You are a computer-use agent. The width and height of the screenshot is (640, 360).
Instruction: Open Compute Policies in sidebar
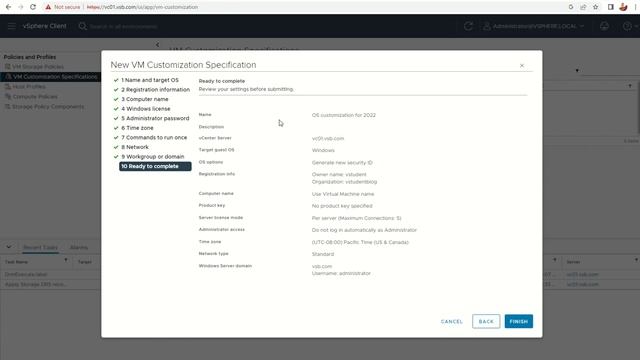[x=35, y=97]
